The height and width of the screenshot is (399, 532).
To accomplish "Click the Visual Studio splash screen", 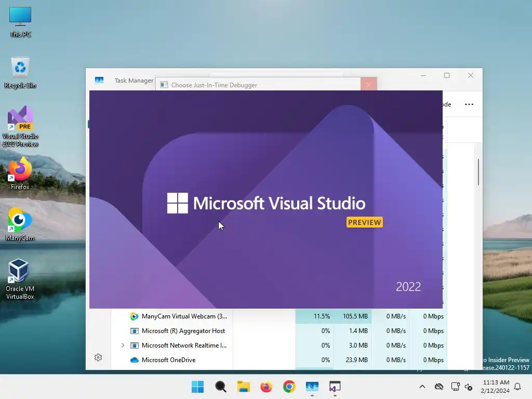I will (x=265, y=199).
